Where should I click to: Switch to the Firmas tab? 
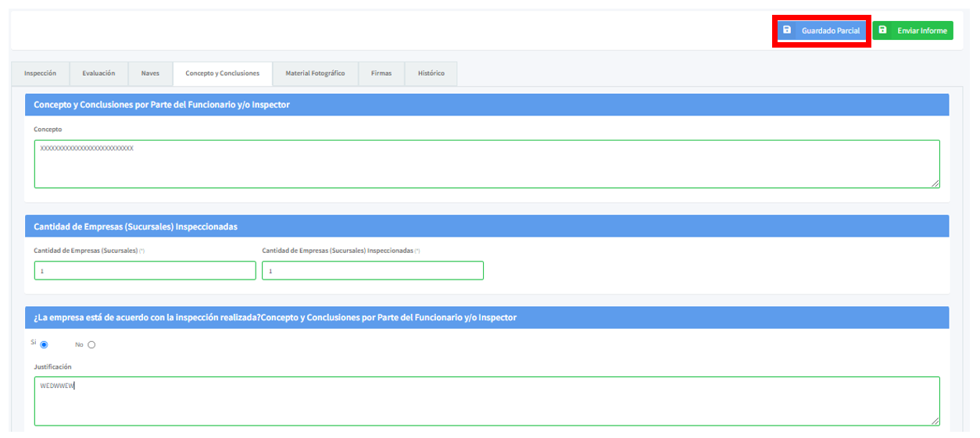[381, 73]
